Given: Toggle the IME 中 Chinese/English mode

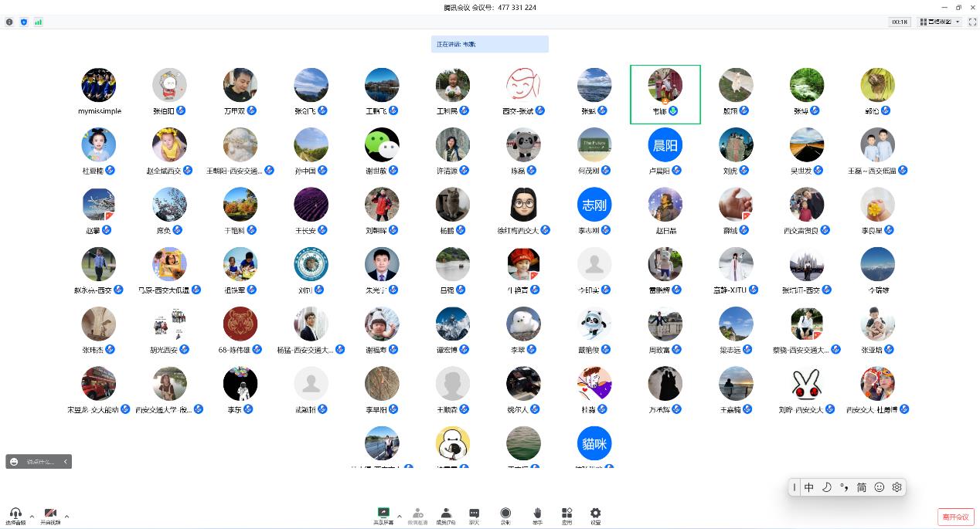Looking at the screenshot, I should (808, 487).
